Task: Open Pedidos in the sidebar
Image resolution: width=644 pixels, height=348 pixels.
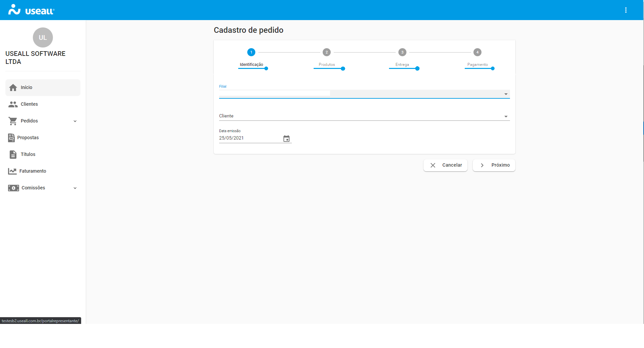Action: [x=43, y=121]
